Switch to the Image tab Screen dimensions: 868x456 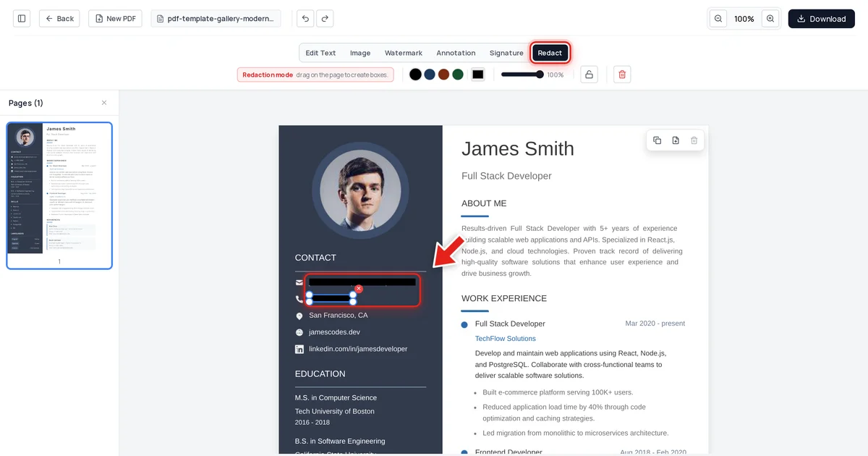coord(360,53)
